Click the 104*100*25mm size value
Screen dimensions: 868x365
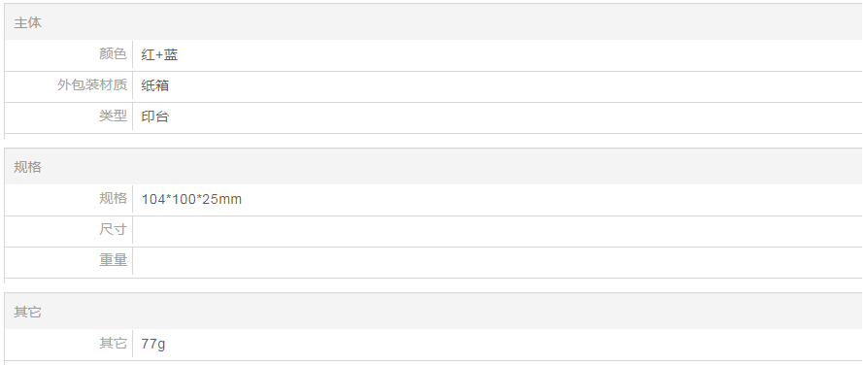tap(191, 199)
